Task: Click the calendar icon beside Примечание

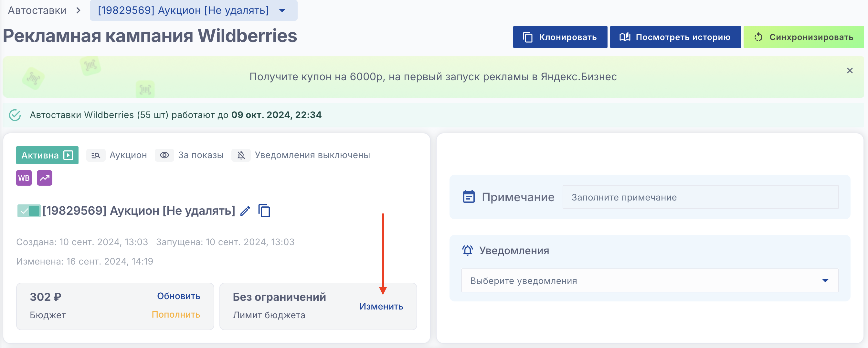Action: [x=469, y=197]
